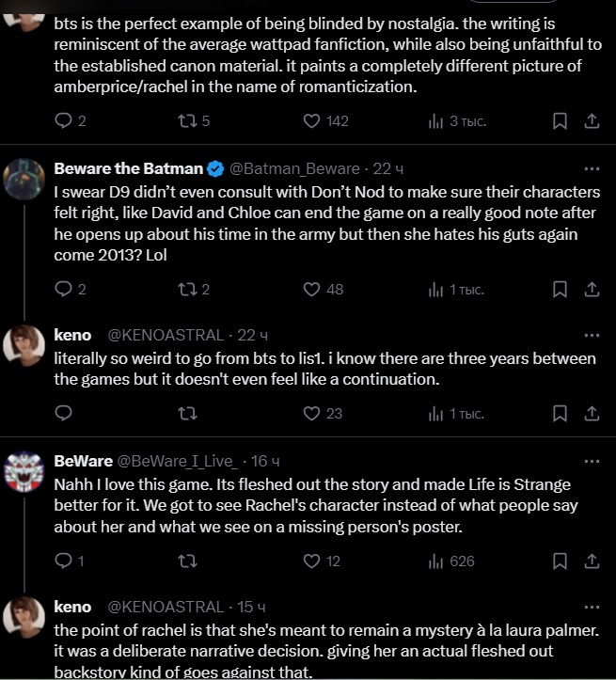Open @BeWare_I_Live_ profile handle link
This screenshot has width=616, height=680.
[181, 461]
